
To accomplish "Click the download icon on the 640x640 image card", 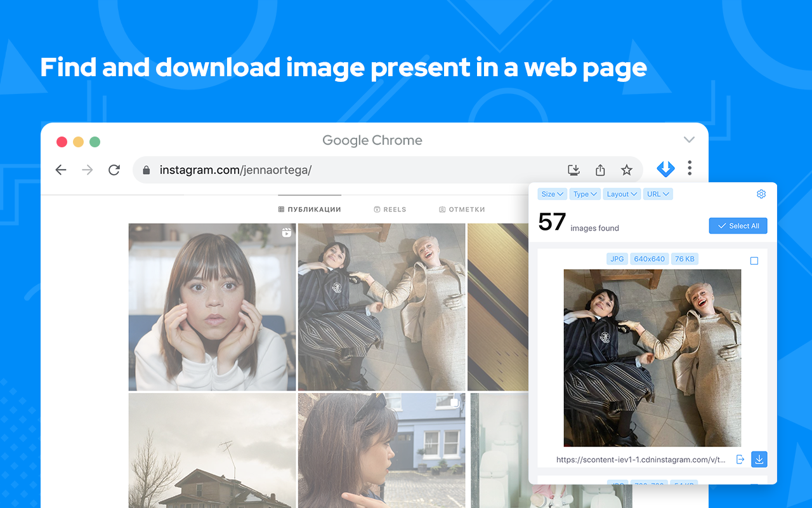I will point(759,458).
